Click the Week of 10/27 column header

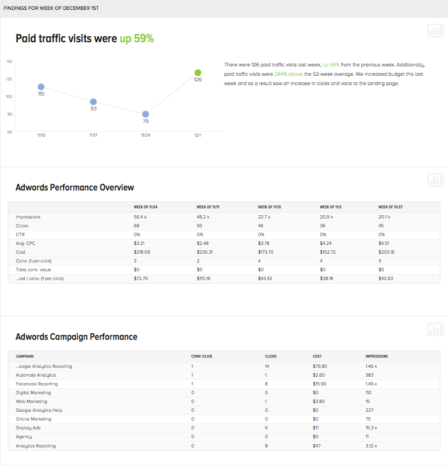pos(390,207)
